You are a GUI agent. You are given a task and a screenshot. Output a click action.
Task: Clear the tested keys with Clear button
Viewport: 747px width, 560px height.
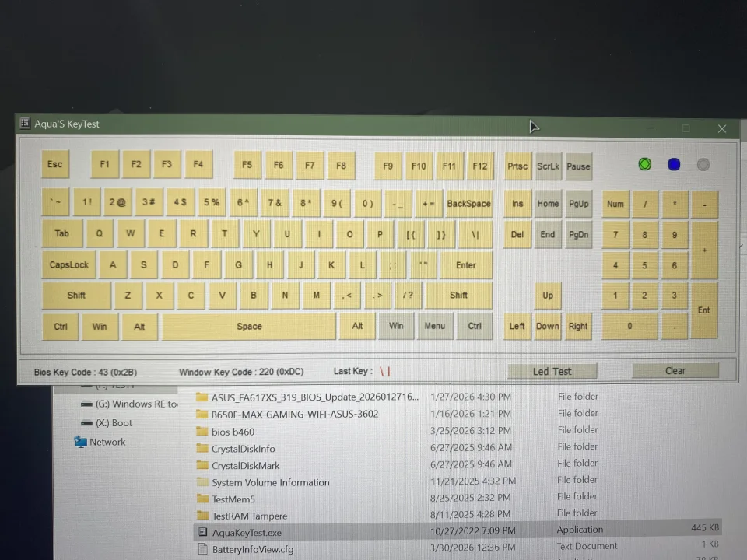coord(675,370)
